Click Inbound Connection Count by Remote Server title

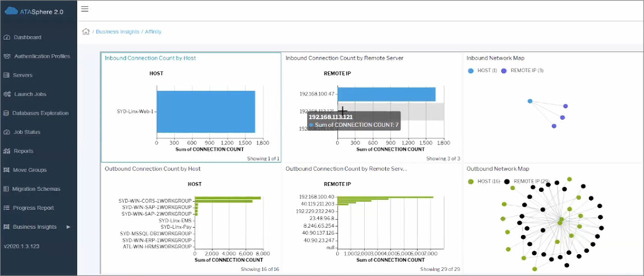tap(344, 58)
